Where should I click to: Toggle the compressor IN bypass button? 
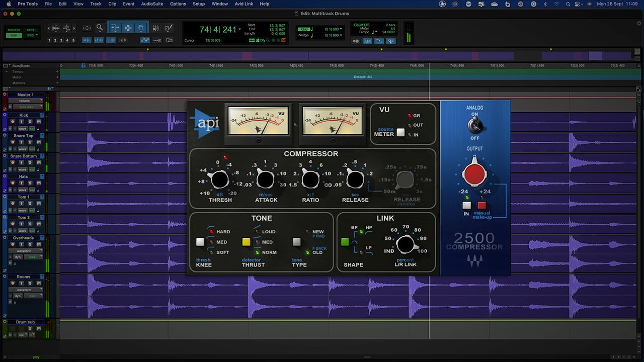[467, 205]
